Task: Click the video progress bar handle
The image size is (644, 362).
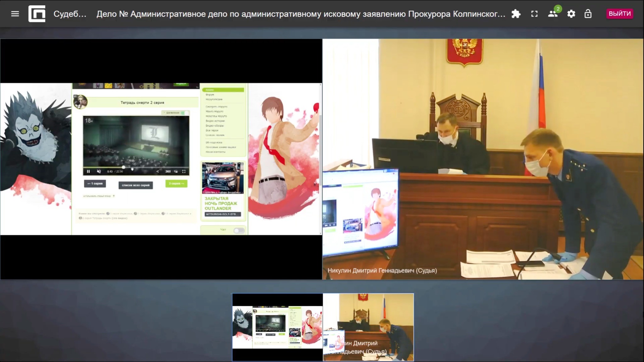Action: (x=123, y=167)
